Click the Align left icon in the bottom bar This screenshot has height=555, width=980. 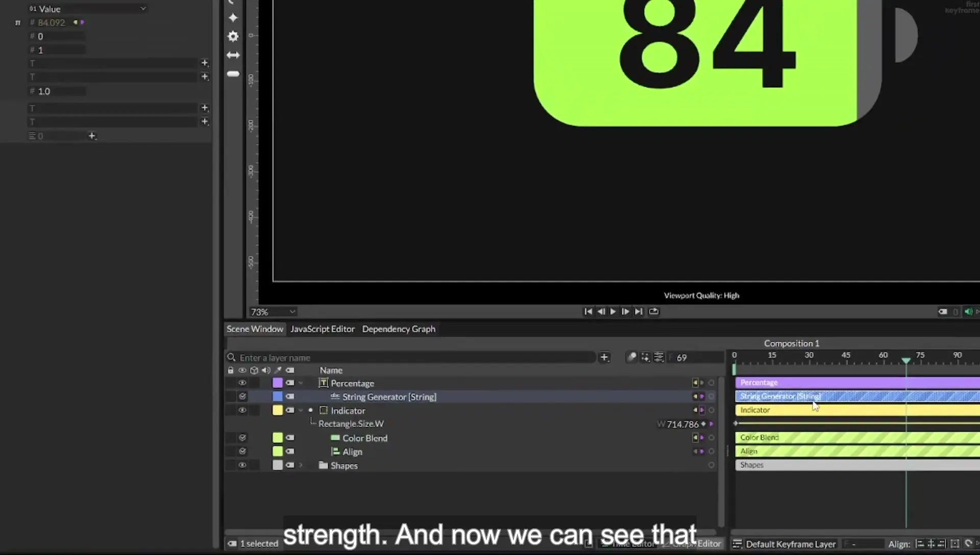[x=920, y=544]
